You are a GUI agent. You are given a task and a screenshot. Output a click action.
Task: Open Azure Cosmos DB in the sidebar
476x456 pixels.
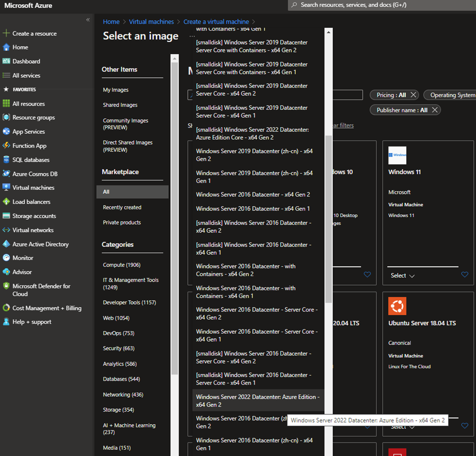[35, 174]
